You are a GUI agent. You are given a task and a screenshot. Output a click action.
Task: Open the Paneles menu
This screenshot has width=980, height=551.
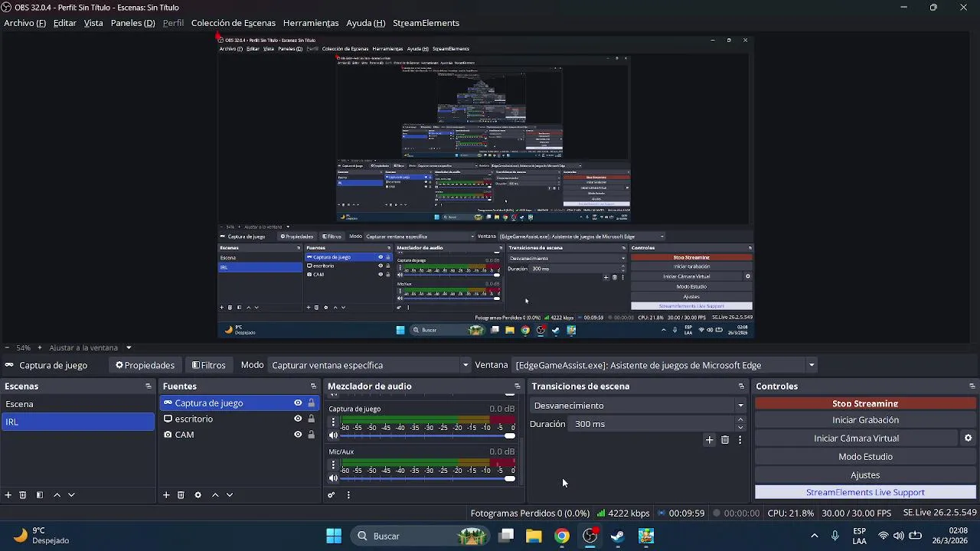(x=132, y=23)
